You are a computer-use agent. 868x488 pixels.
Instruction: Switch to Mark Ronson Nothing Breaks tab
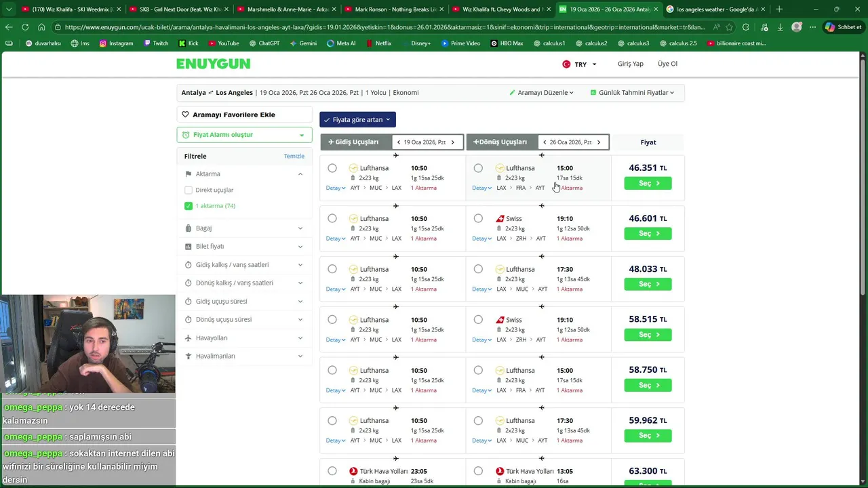395,9
